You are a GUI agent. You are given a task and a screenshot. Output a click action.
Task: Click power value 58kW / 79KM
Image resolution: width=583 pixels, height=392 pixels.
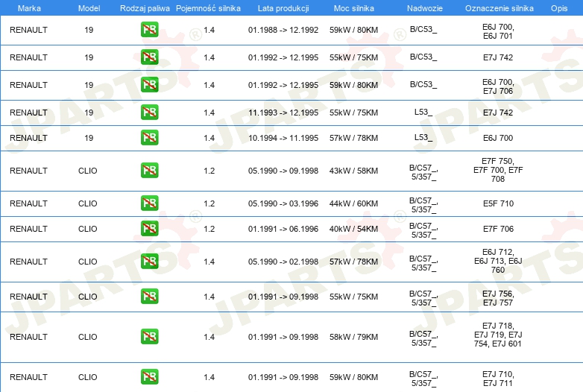[353, 337]
